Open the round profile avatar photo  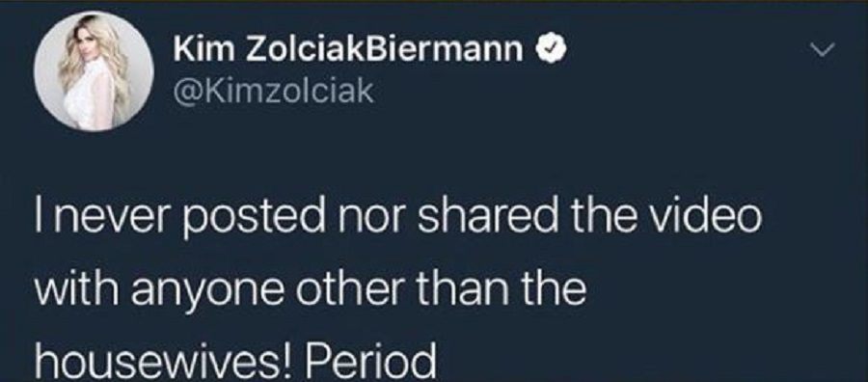pyautogui.click(x=95, y=70)
